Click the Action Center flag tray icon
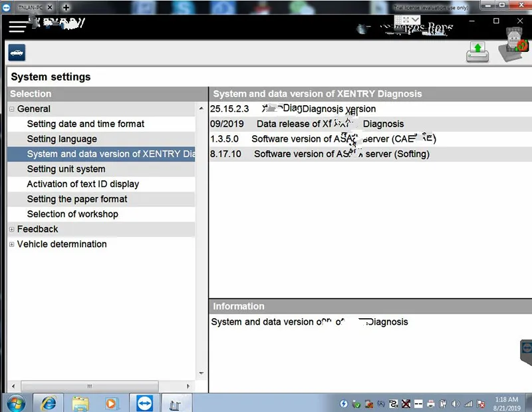The height and width of the screenshot is (412, 532). (x=481, y=404)
